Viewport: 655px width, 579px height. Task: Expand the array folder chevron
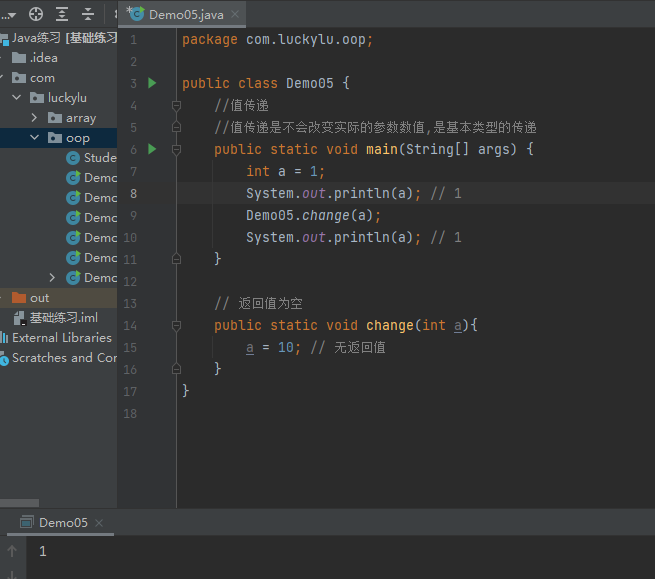34,118
